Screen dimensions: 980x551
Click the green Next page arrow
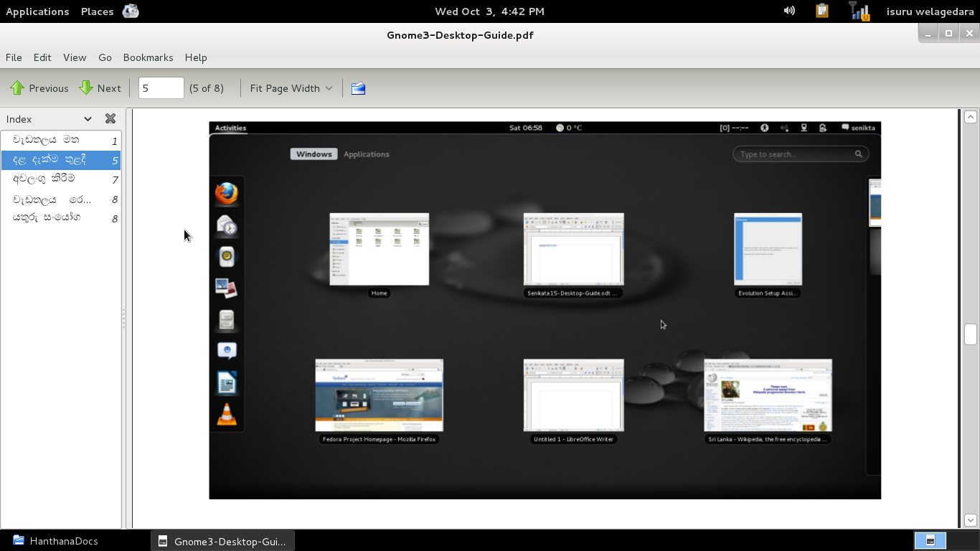100,88
